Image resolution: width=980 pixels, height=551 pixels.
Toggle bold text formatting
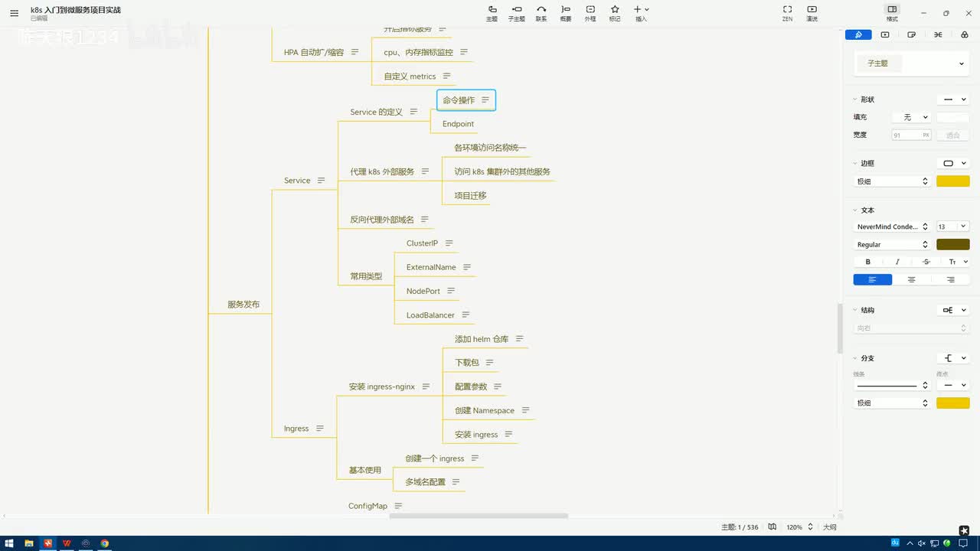868,262
